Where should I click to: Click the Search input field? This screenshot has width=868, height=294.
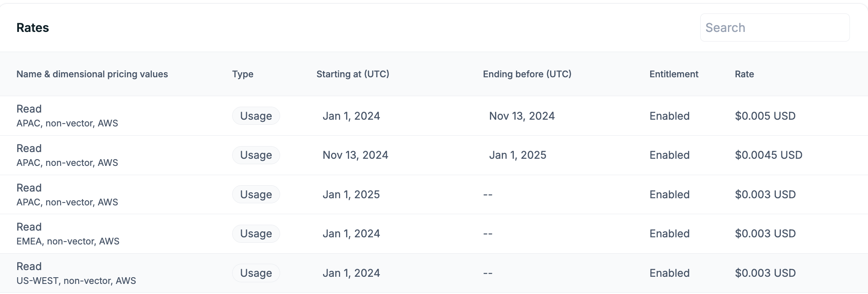pos(775,28)
